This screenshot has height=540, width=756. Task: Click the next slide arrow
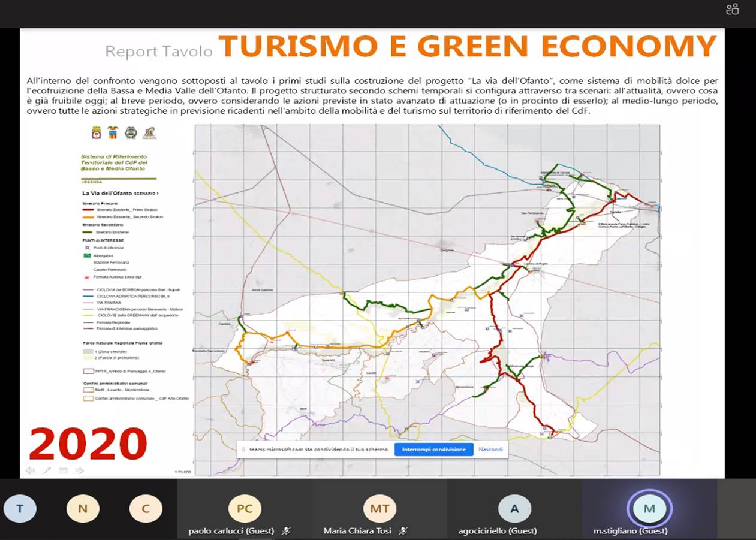point(79,470)
